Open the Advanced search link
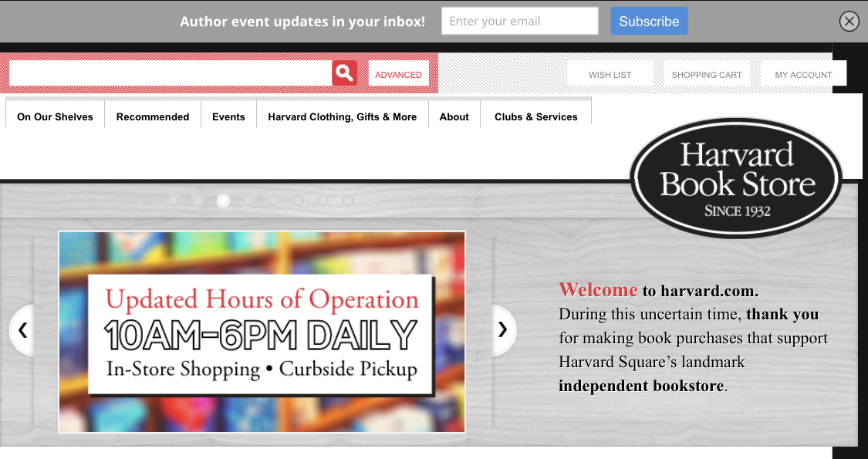868x459 pixels. (x=399, y=73)
